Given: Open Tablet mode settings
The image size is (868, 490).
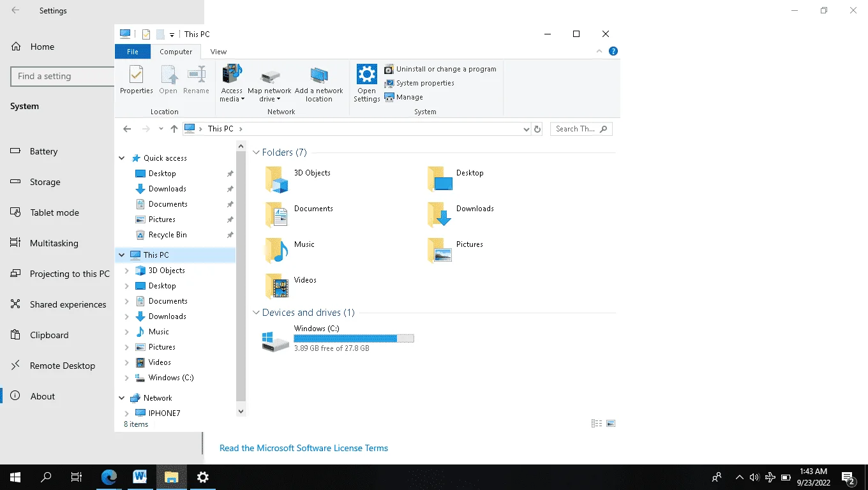Looking at the screenshot, I should (x=54, y=212).
